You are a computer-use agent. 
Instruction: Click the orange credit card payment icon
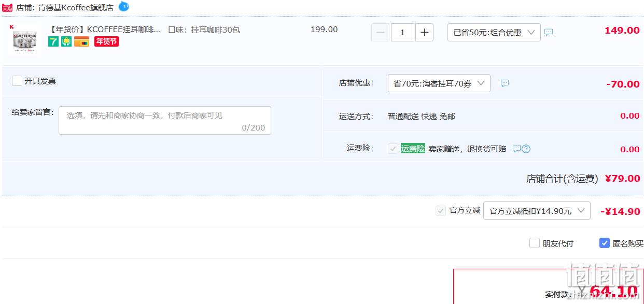[x=81, y=41]
